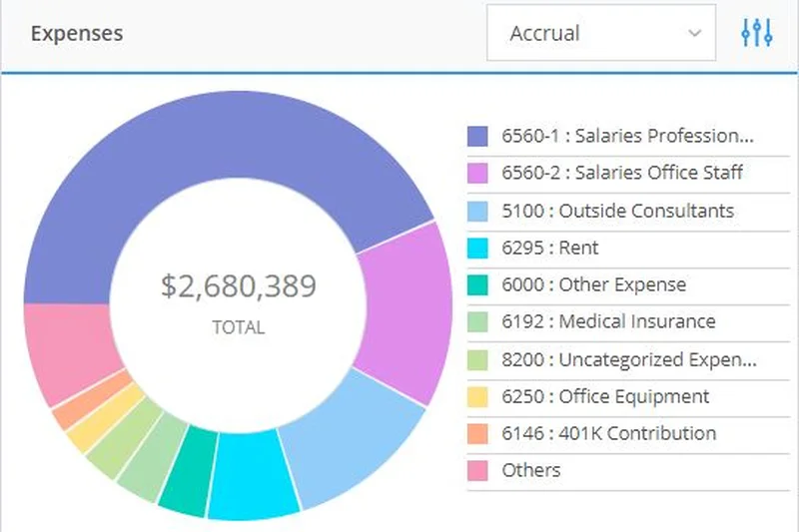Select 6000 : Other Expense legend label
Screen dimensions: 799x532
pyautogui.click(x=593, y=284)
